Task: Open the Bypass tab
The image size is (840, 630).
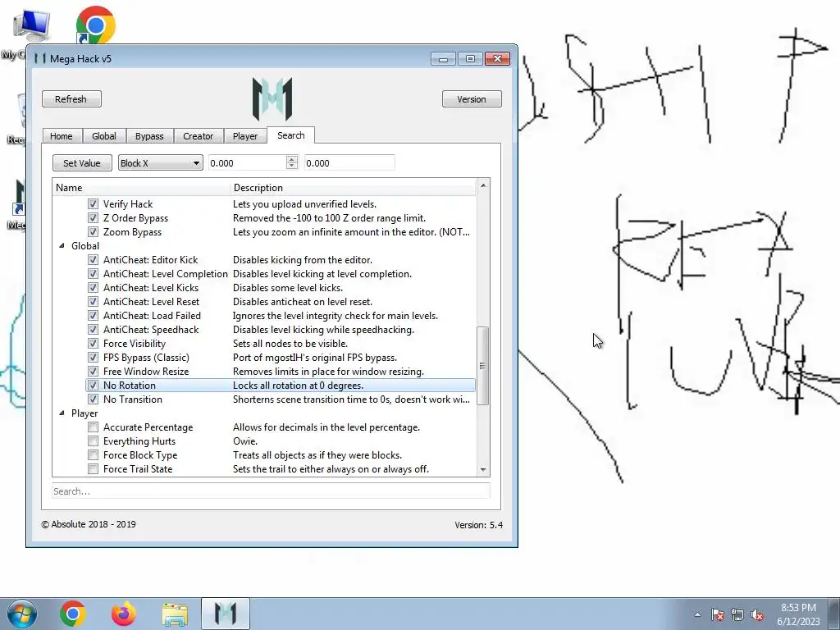Action: [149, 136]
